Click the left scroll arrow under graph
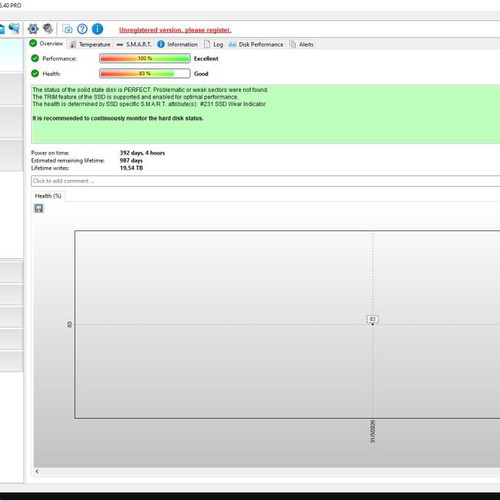500x500 pixels. click(37, 471)
